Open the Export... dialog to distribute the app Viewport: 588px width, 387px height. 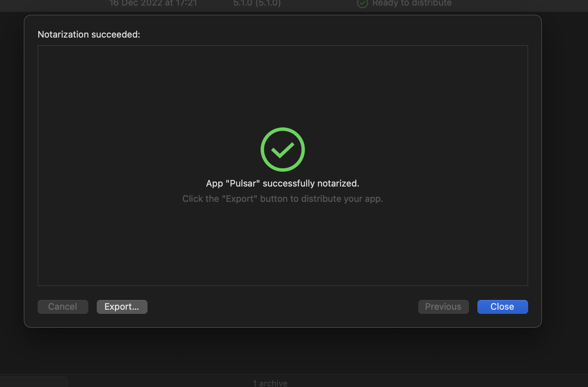tap(122, 307)
